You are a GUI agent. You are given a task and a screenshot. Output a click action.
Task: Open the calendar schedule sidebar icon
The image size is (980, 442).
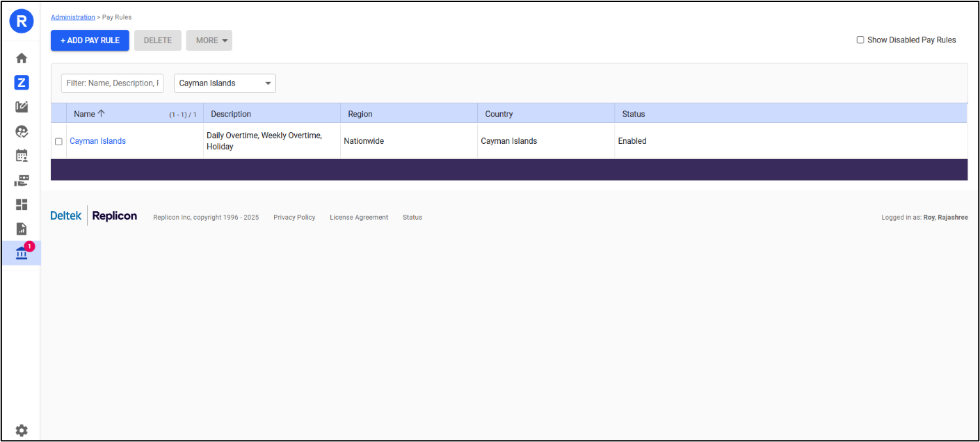point(22,156)
